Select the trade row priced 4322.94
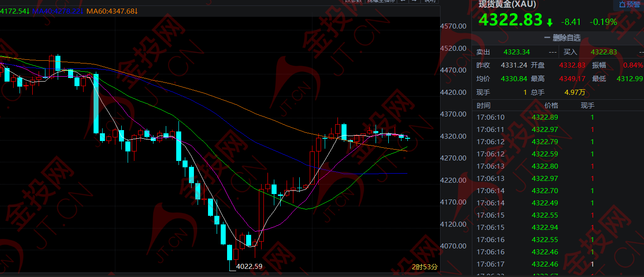The width and height of the screenshot is (644, 277). [558, 228]
